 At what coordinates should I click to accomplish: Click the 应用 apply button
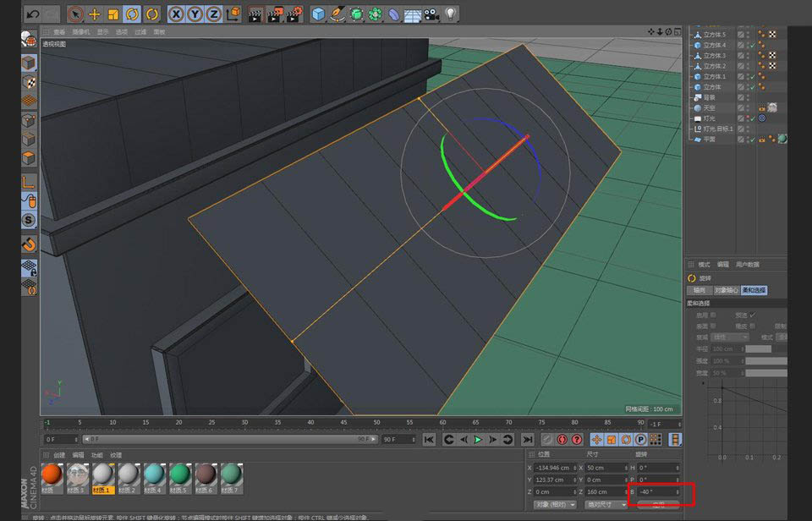[658, 505]
